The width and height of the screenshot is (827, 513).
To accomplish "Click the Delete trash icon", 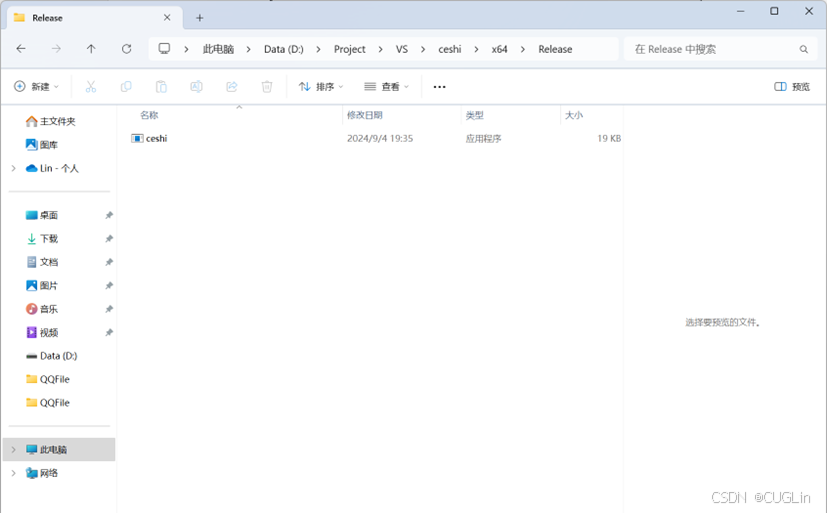I will (x=267, y=86).
